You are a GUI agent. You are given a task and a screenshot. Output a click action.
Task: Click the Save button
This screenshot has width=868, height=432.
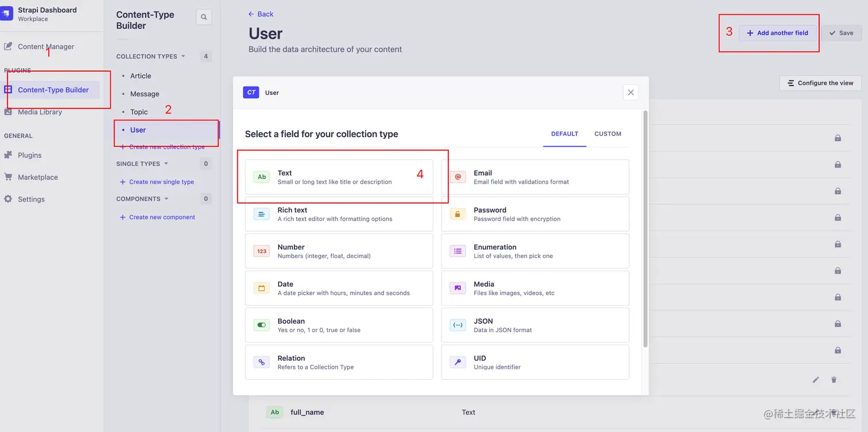841,33
